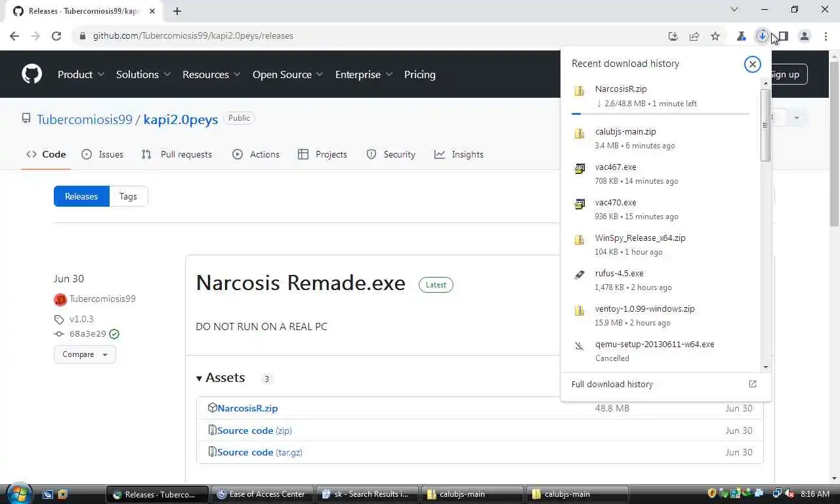Click the downloads list scrollbar thumb

pyautogui.click(x=765, y=125)
